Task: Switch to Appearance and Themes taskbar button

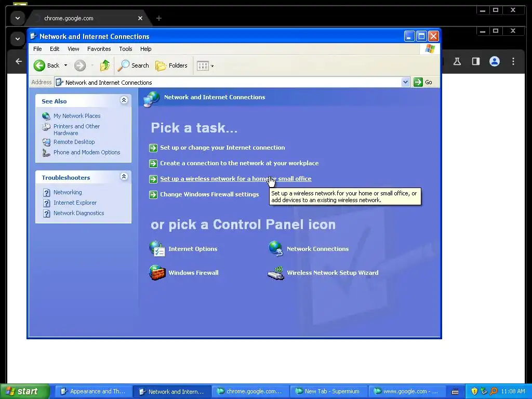Action: pos(93,392)
